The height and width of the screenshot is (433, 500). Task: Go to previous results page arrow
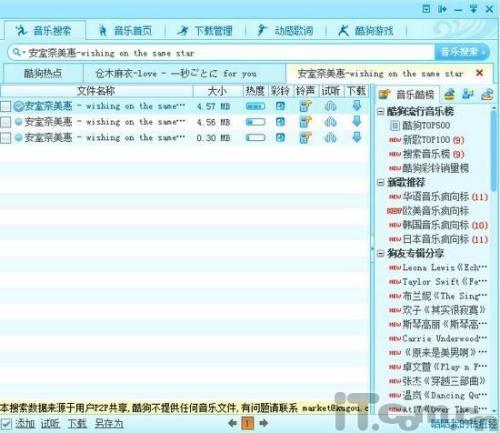(232, 423)
